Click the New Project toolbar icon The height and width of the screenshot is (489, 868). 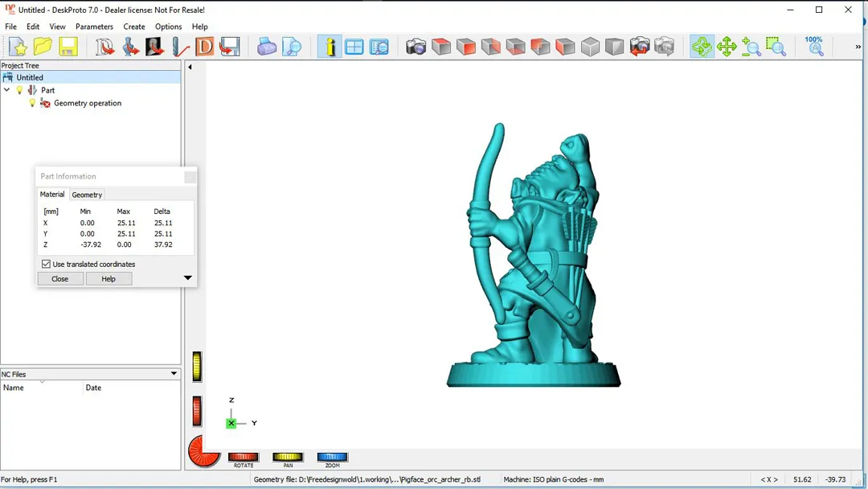18,47
